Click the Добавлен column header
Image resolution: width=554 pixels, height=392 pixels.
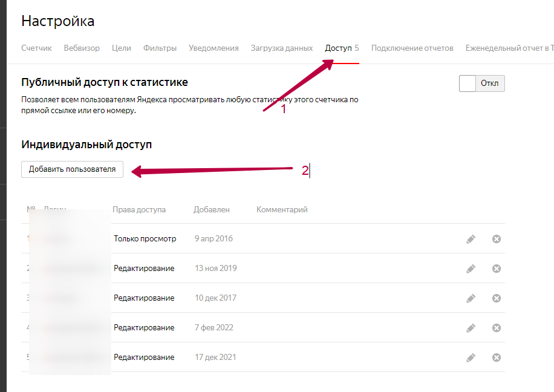pyautogui.click(x=211, y=209)
